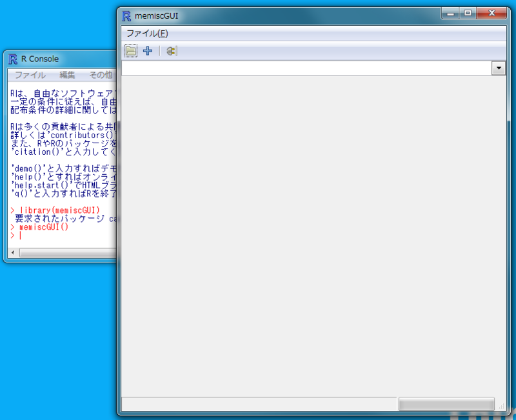The image size is (516, 420).
Task: Click the R logo icon in memiscGUI title bar
Action: (126, 15)
